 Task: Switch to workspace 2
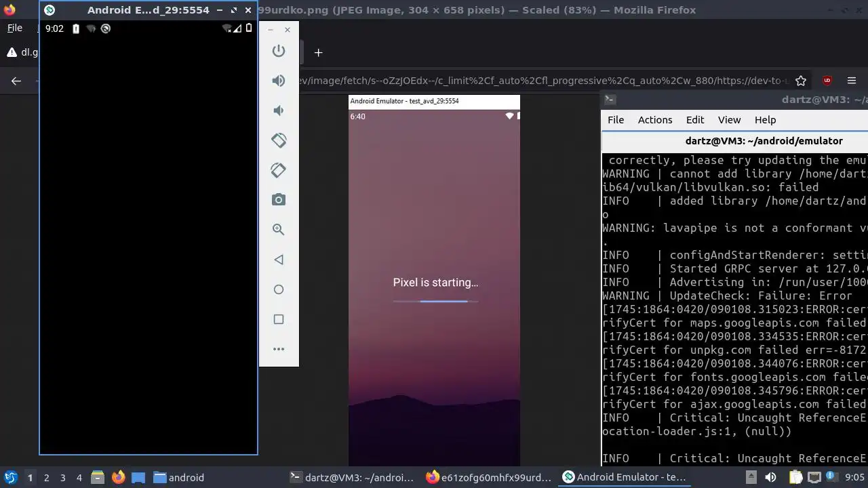[46, 477]
